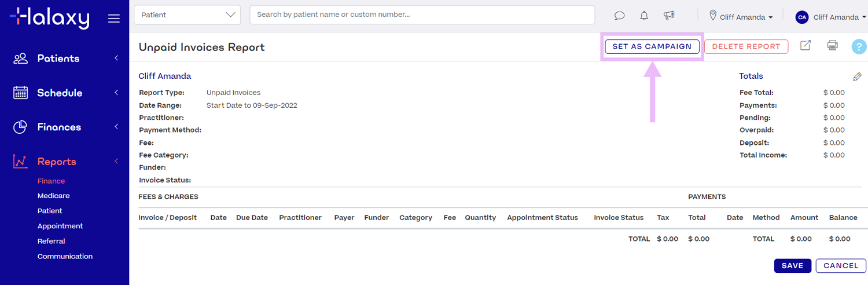Open the notifications bell
Screen dimensions: 868x285
point(644,16)
